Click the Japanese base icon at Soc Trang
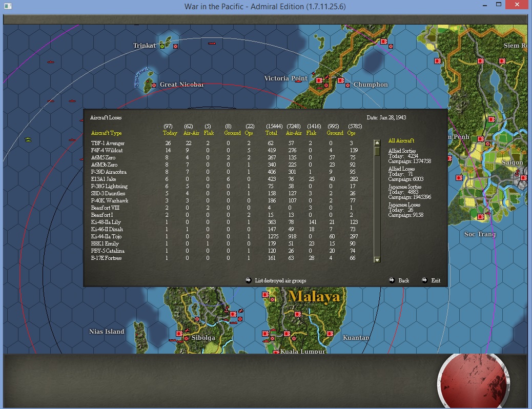 click(481, 217)
